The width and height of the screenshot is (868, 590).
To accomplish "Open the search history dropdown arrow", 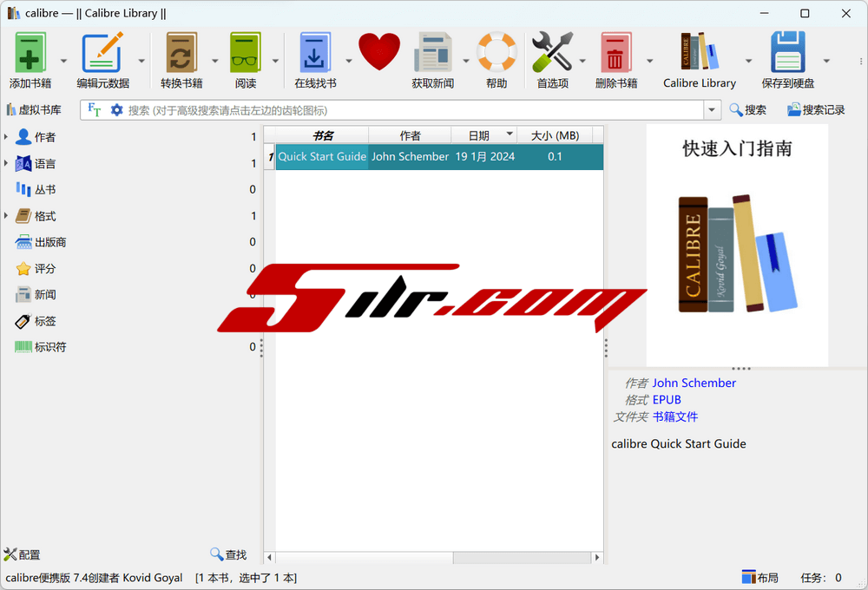I will [713, 110].
